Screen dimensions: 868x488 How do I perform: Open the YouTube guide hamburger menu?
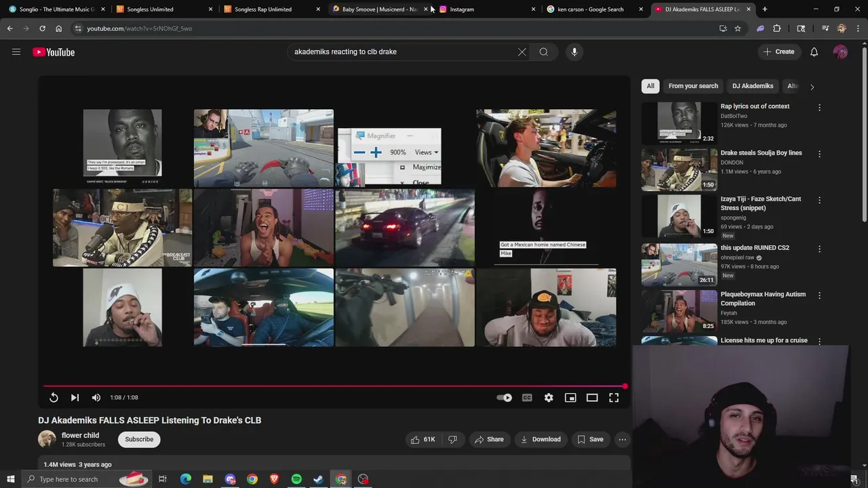click(16, 52)
